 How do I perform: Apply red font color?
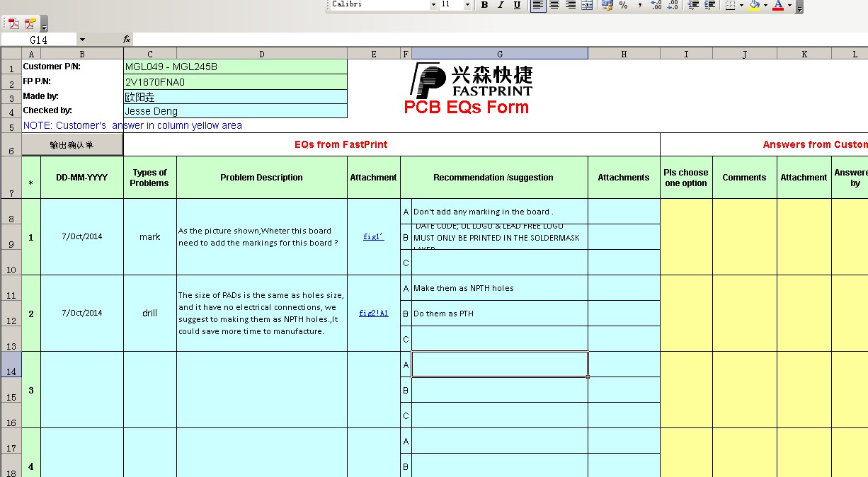pyautogui.click(x=778, y=5)
